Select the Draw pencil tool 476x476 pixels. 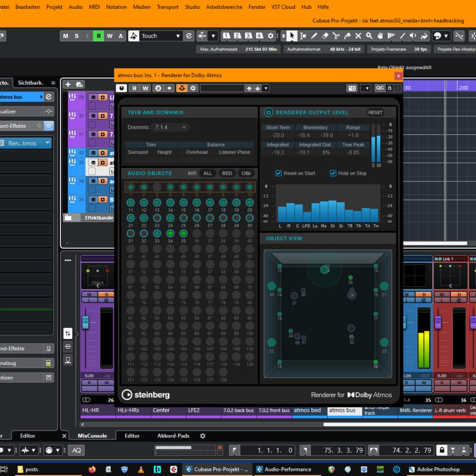[x=314, y=36]
